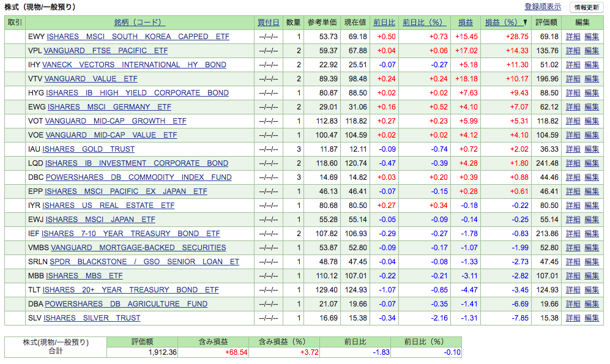Sort by 銘柄（コード） column header
The image size is (610, 364).
click(x=139, y=23)
